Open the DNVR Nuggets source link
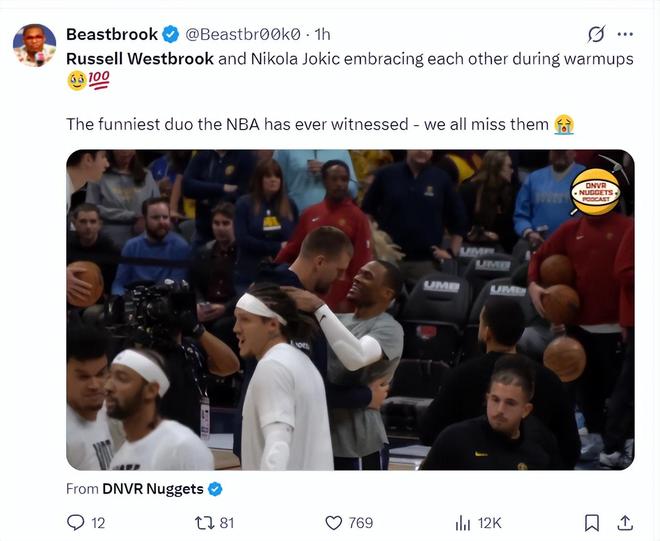 pos(153,489)
